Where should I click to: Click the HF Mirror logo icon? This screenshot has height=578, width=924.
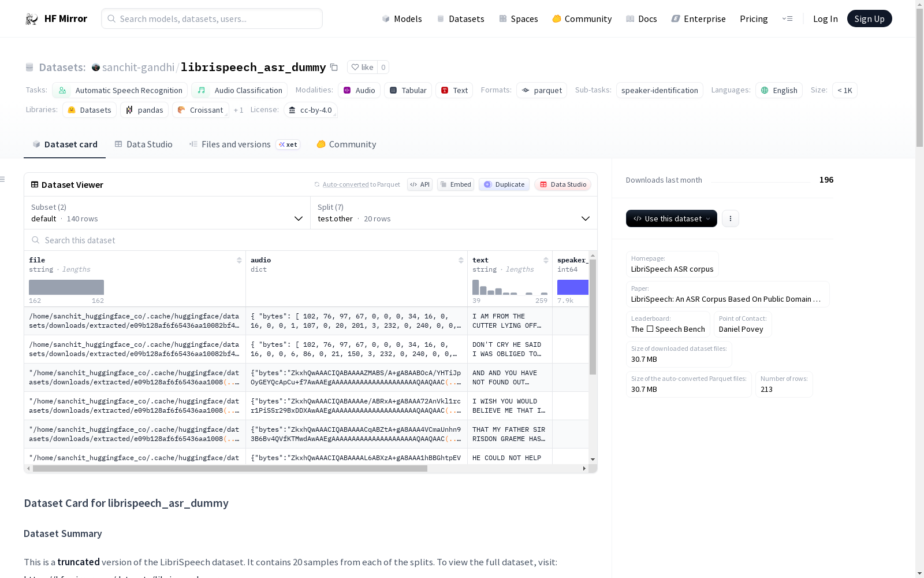point(32,19)
